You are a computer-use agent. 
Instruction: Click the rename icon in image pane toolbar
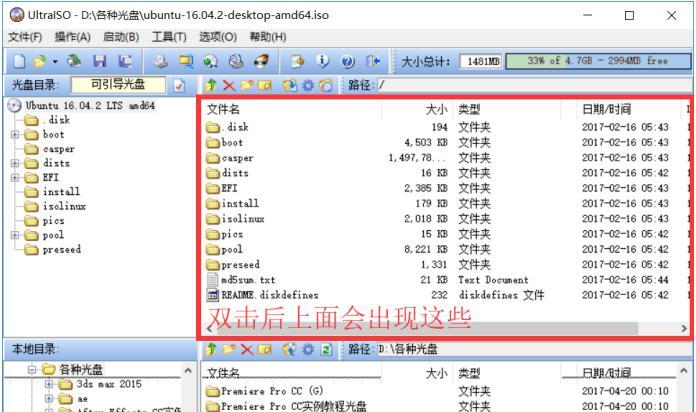tap(265, 85)
